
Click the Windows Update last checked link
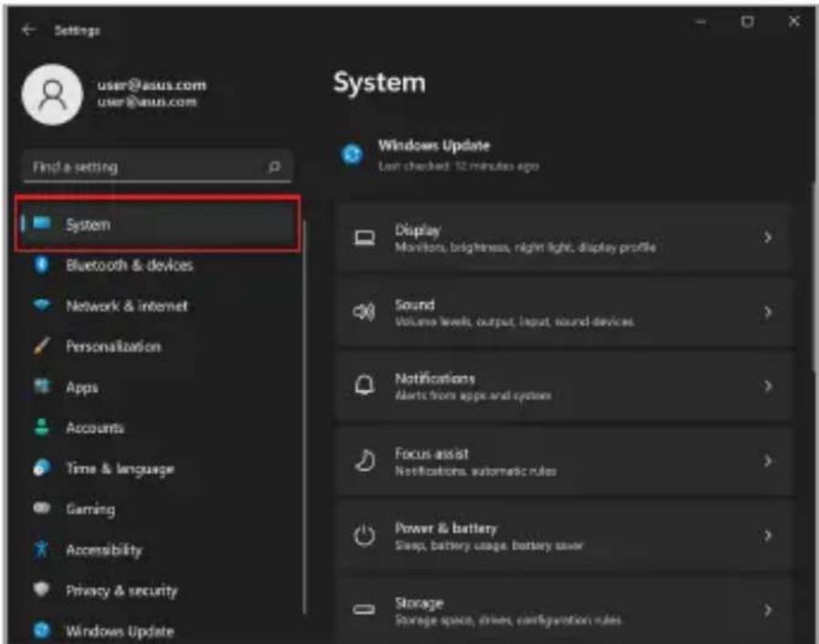click(458, 167)
